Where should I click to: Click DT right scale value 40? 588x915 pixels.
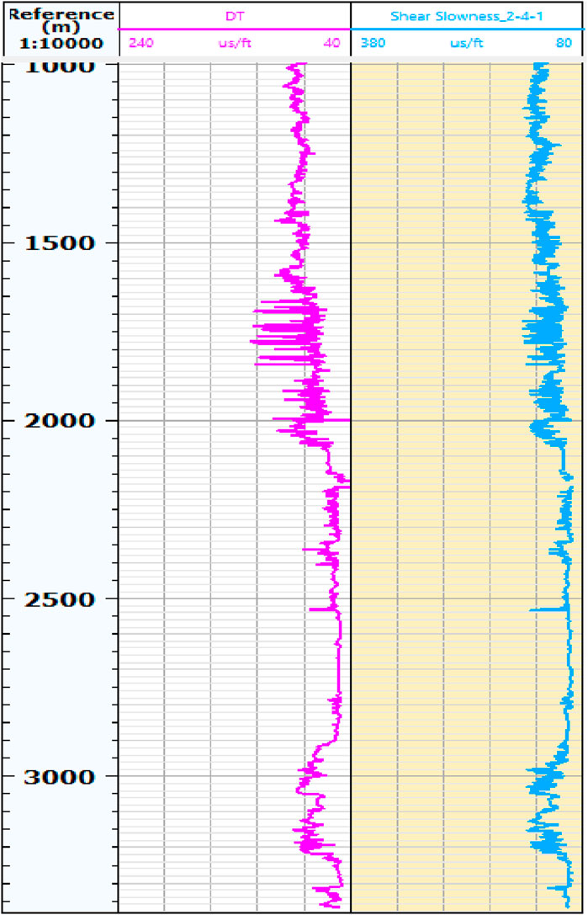[331, 43]
